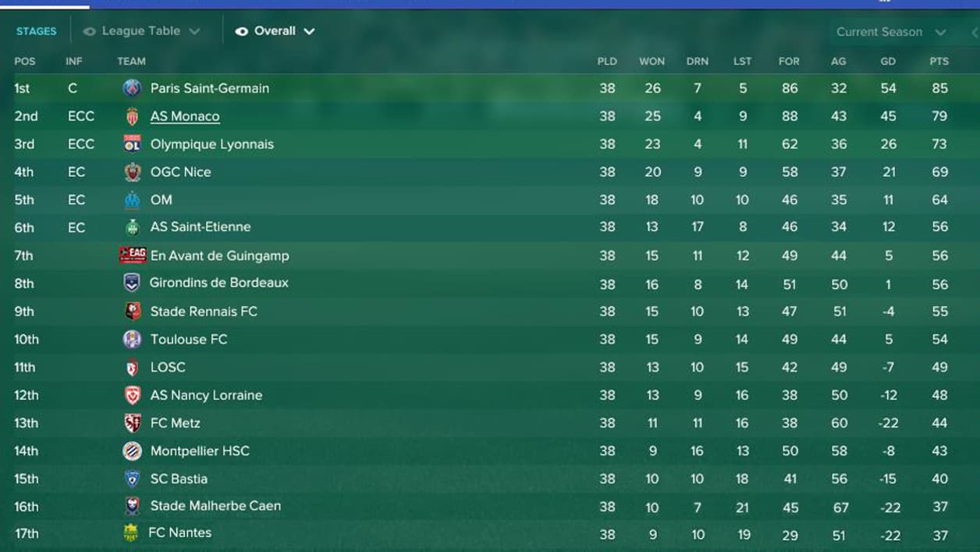Screen dimensions: 980x552
Task: Toggle the eye icon beside League Table
Action: tap(89, 31)
